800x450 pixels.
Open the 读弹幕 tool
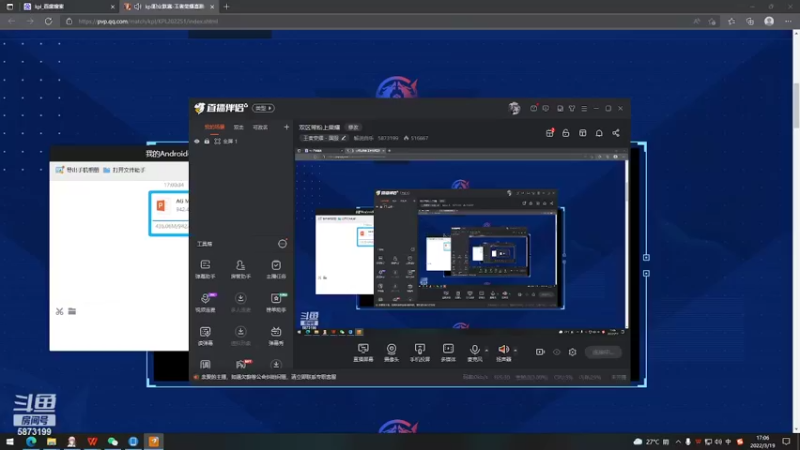pos(205,336)
